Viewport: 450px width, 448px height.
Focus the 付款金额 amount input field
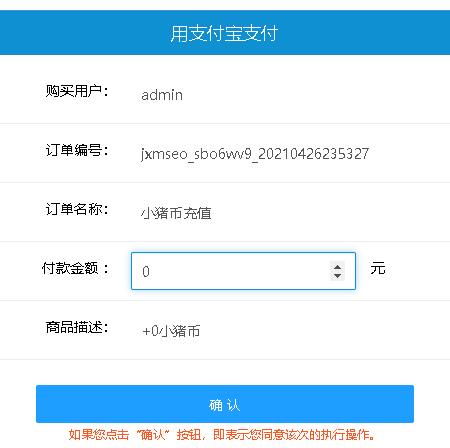click(x=243, y=271)
